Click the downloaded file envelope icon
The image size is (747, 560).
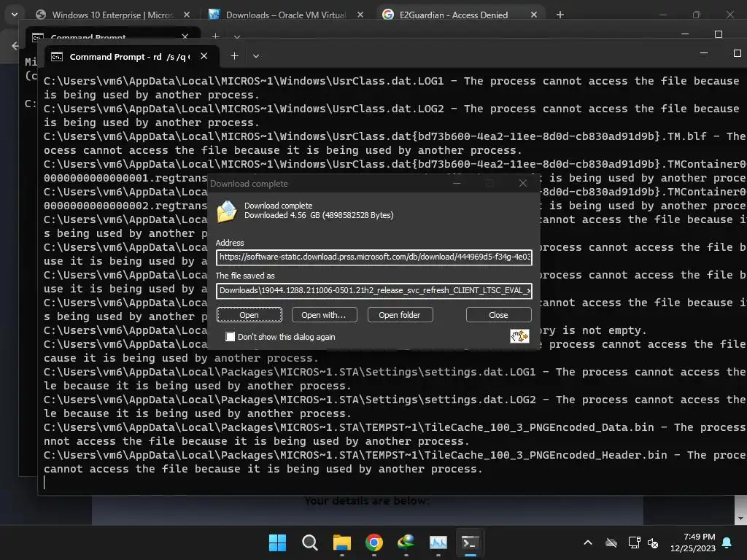pyautogui.click(x=227, y=211)
